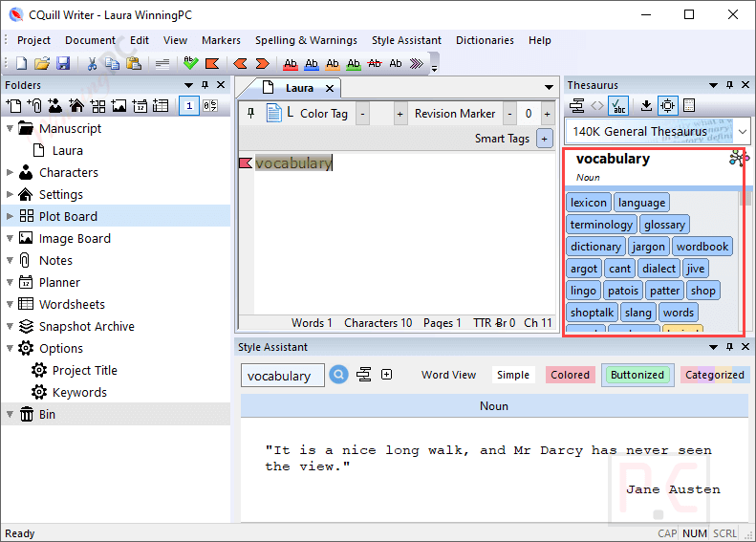
Task: Run spell check with green checkmark icon
Action: [x=191, y=63]
